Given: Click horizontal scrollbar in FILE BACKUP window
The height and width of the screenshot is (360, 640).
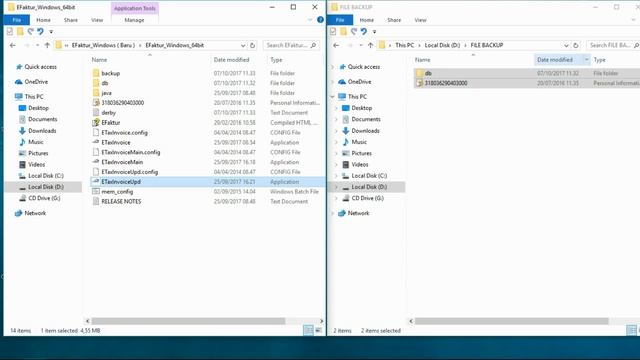Looking at the screenshot, I should point(512,321).
